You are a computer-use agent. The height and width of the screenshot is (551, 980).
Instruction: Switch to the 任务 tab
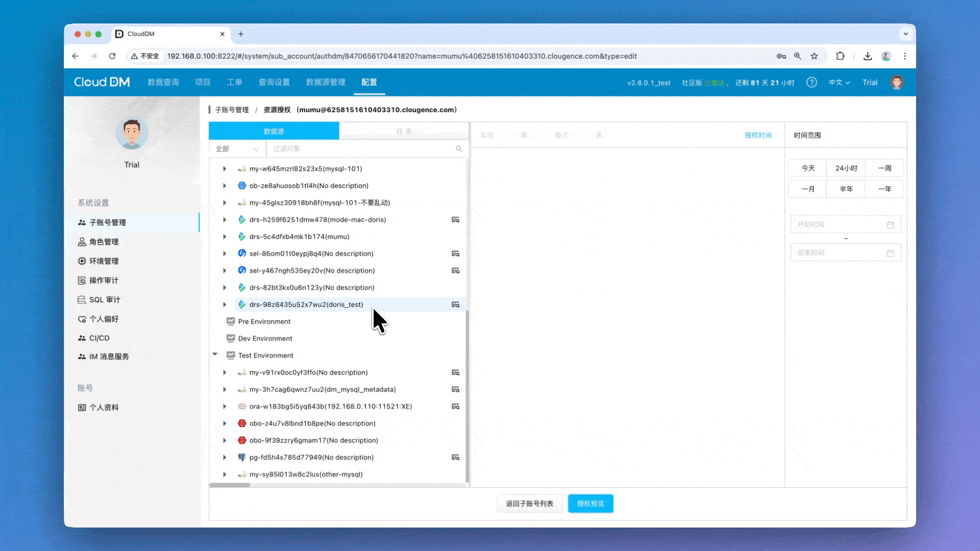[x=404, y=131]
